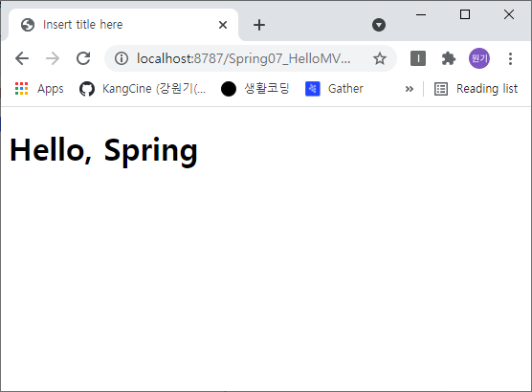Image resolution: width=532 pixels, height=392 pixels.
Task: Expand hidden bookmarks with double chevron
Action: click(x=410, y=89)
